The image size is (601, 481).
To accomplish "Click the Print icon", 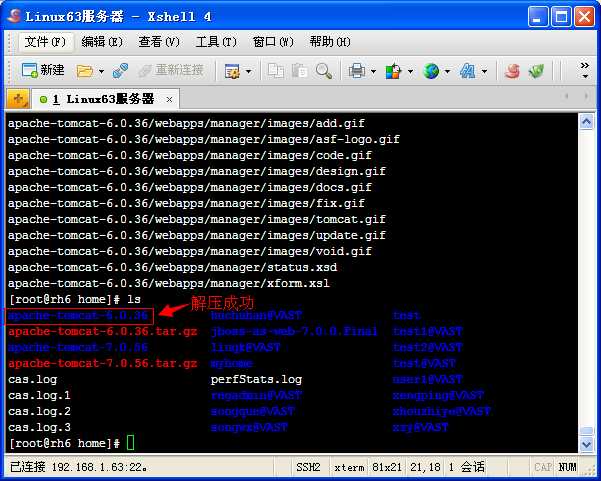I will coord(356,71).
